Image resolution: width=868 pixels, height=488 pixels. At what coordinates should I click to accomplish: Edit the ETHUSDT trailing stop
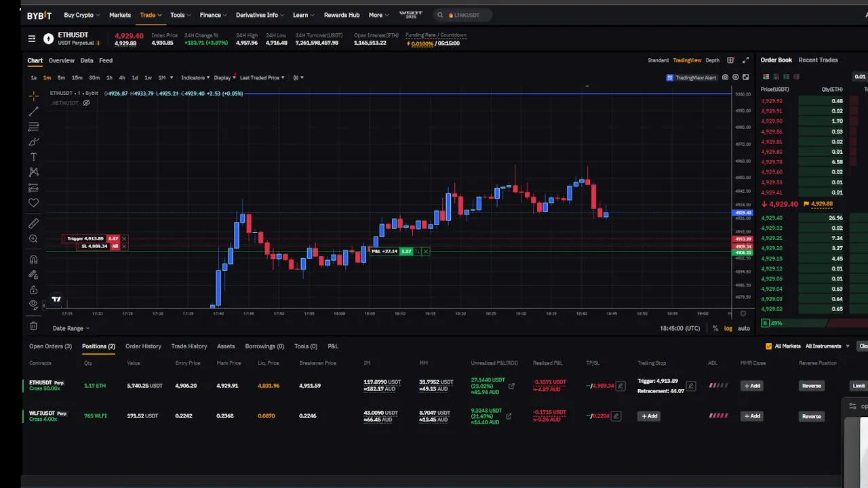[691, 386]
